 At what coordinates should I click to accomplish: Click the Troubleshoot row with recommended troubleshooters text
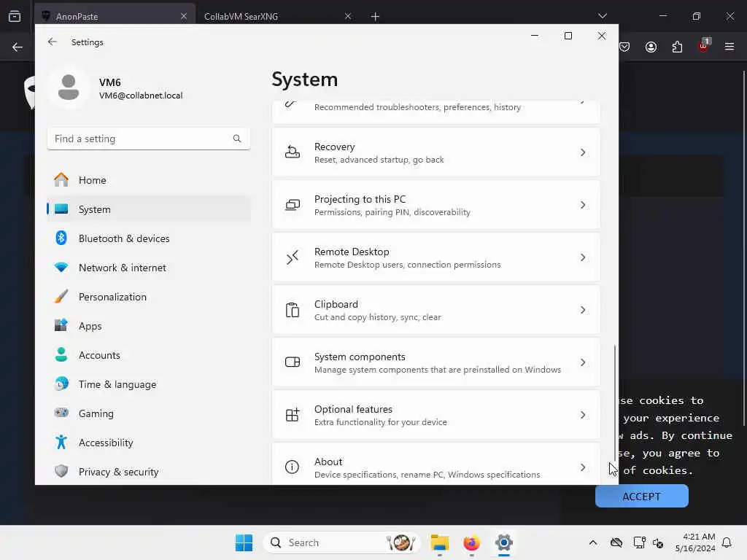click(436, 112)
